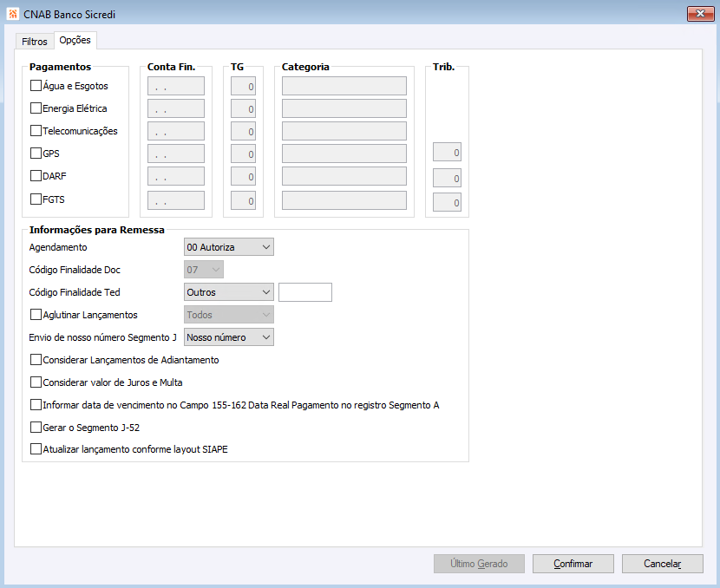The height and width of the screenshot is (588, 720).
Task: Click Categoria field for Telecomunicações
Action: pyautogui.click(x=344, y=131)
